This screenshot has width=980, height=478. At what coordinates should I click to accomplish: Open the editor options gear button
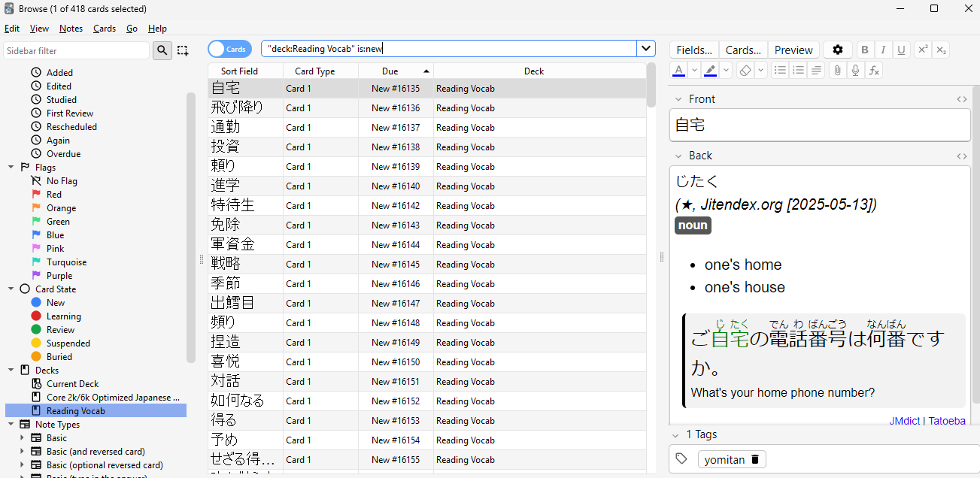coord(838,50)
